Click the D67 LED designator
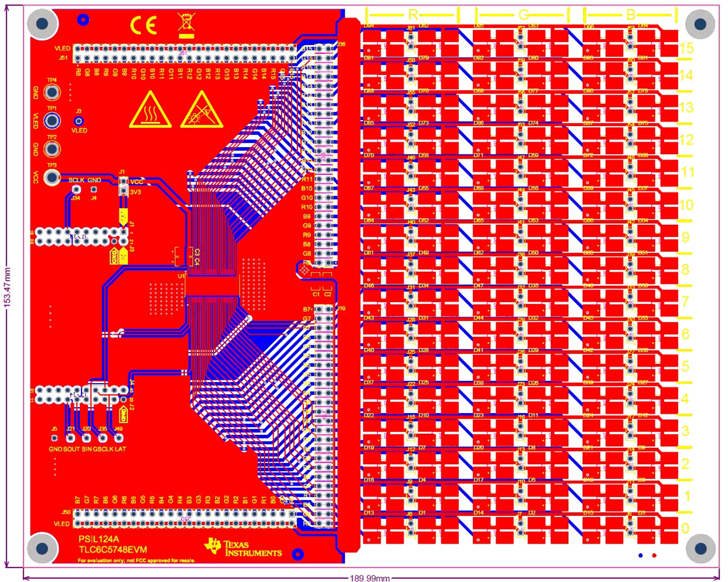This screenshot has height=582, width=728. point(369,188)
